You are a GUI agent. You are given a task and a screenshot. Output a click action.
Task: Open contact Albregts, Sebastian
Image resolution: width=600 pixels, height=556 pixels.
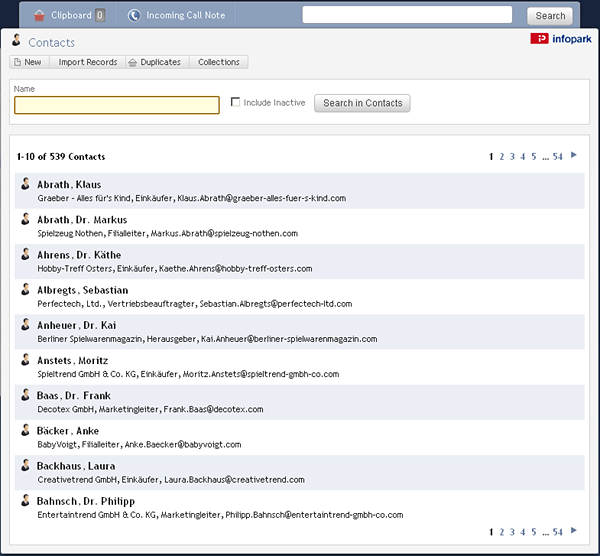point(83,290)
